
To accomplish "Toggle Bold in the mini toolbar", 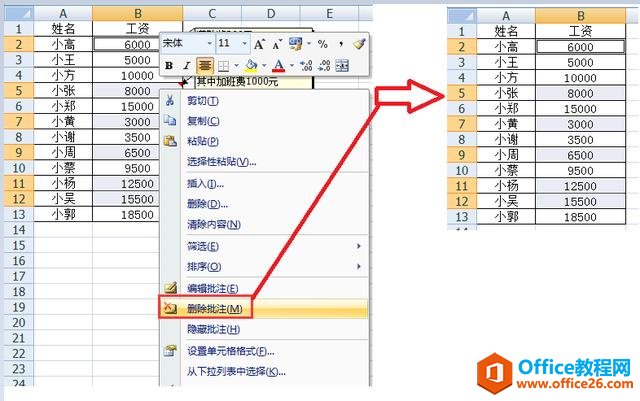I will (x=169, y=66).
